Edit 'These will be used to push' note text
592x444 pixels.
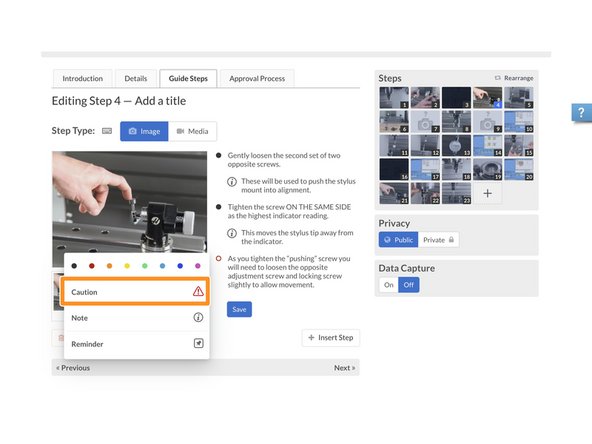coord(298,185)
